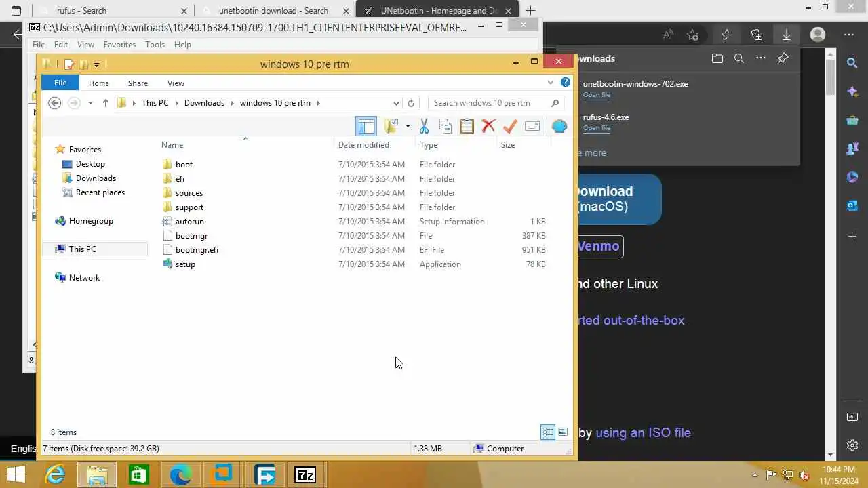
Task: Pin the Edge downloads panel
Action: [x=783, y=58]
